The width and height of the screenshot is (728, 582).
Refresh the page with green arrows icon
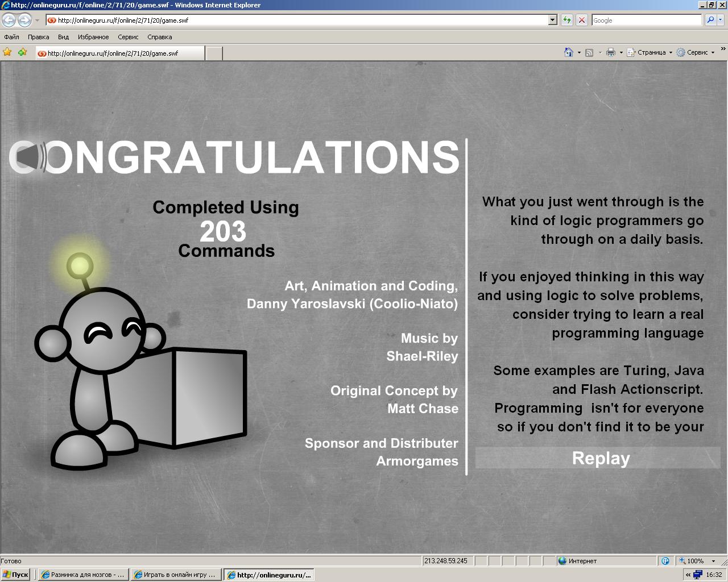pyautogui.click(x=567, y=20)
